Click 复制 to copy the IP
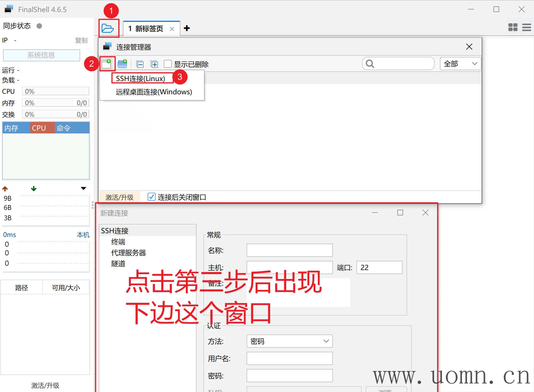Image resolution: width=534 pixels, height=392 pixels. (x=81, y=41)
